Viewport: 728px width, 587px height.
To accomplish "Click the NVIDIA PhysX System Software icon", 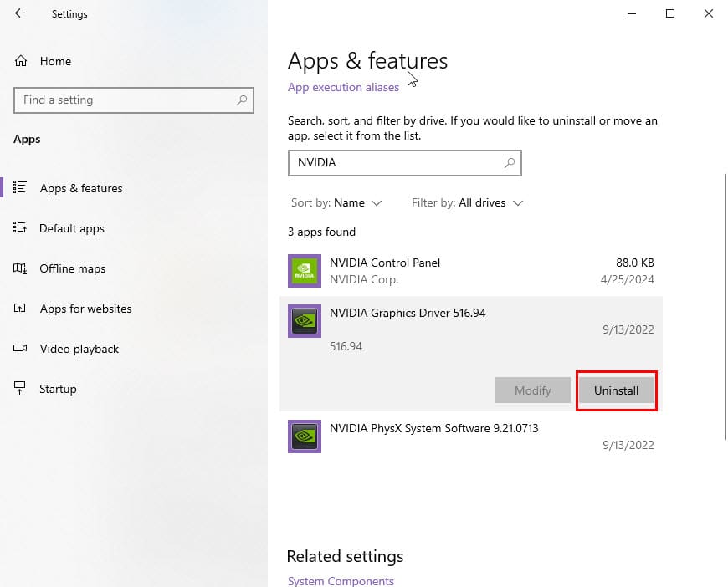I will pyautogui.click(x=305, y=436).
